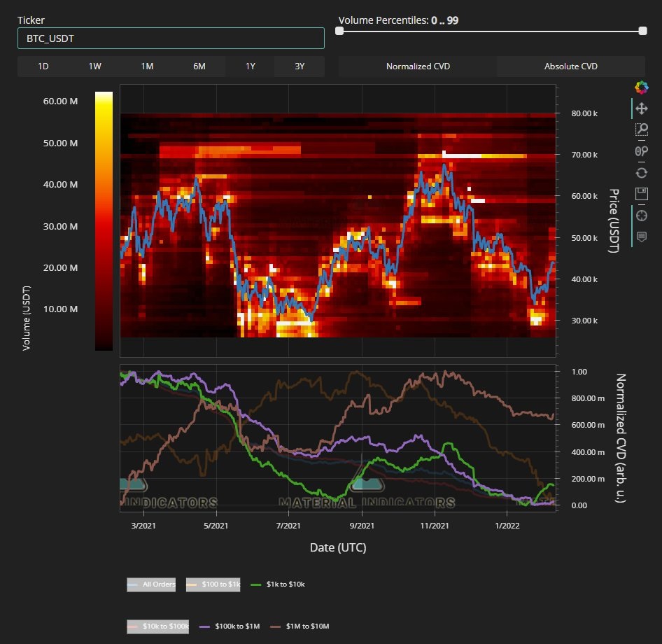This screenshot has height=644, width=662.
Task: Open the Bokeh logo link
Action: pos(641,87)
